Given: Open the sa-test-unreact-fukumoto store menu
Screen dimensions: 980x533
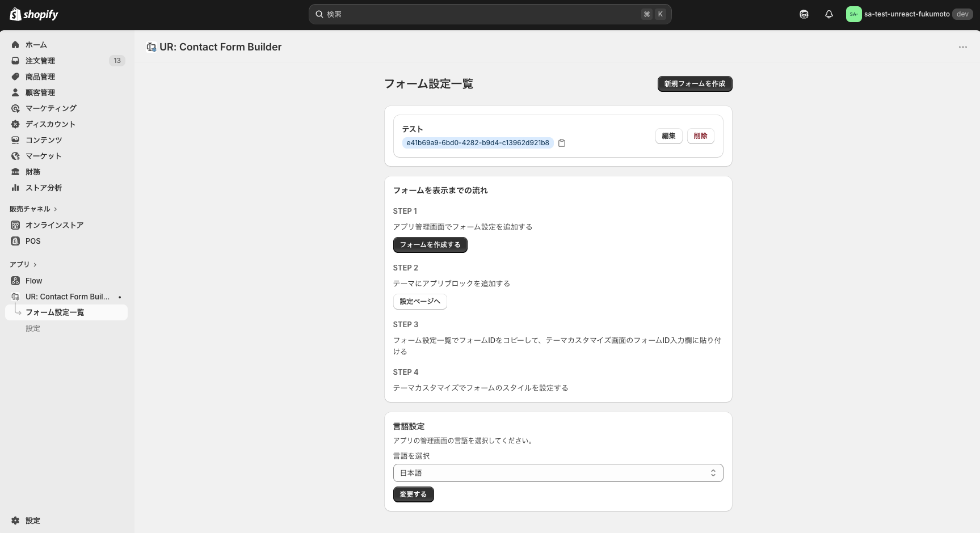Looking at the screenshot, I should tap(909, 14).
